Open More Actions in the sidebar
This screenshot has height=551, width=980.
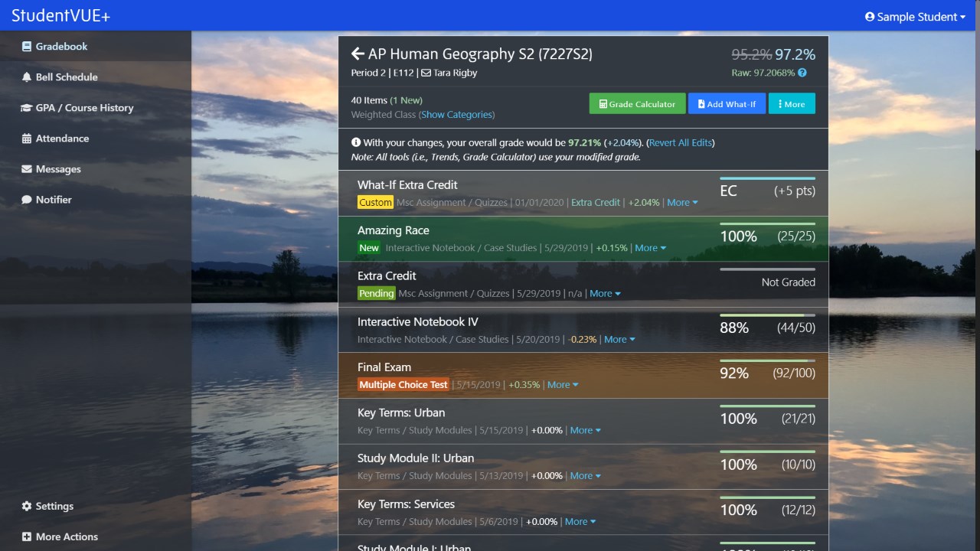(x=66, y=536)
